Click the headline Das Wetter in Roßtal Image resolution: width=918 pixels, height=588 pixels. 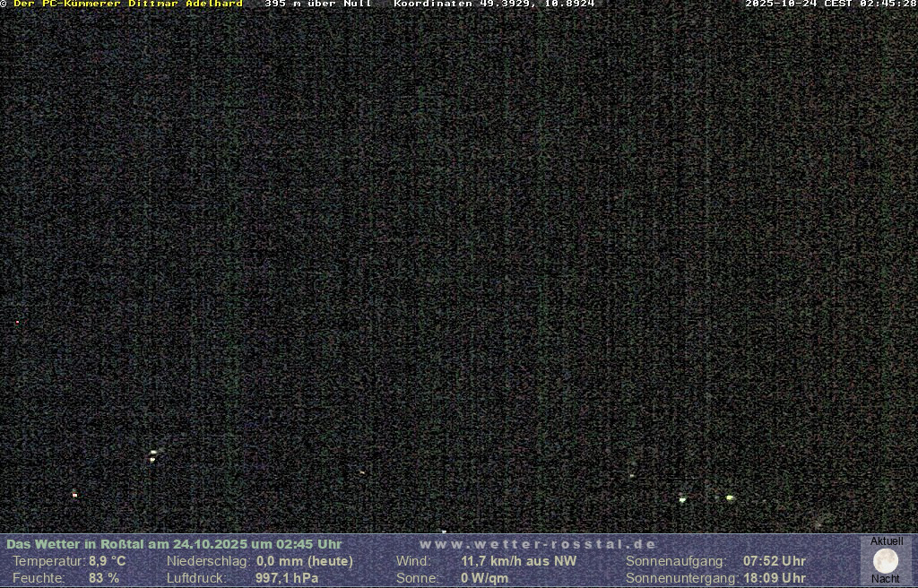pyautogui.click(x=75, y=544)
